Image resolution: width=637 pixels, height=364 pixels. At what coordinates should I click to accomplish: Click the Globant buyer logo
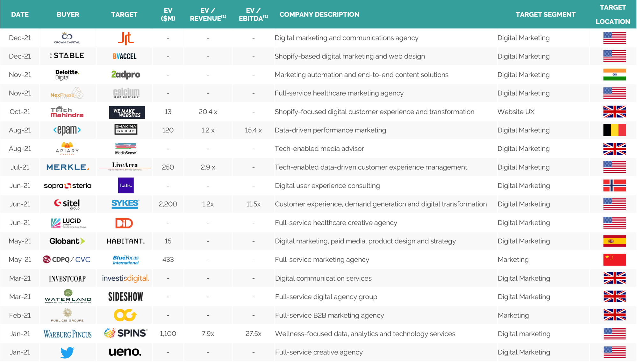coord(67,241)
